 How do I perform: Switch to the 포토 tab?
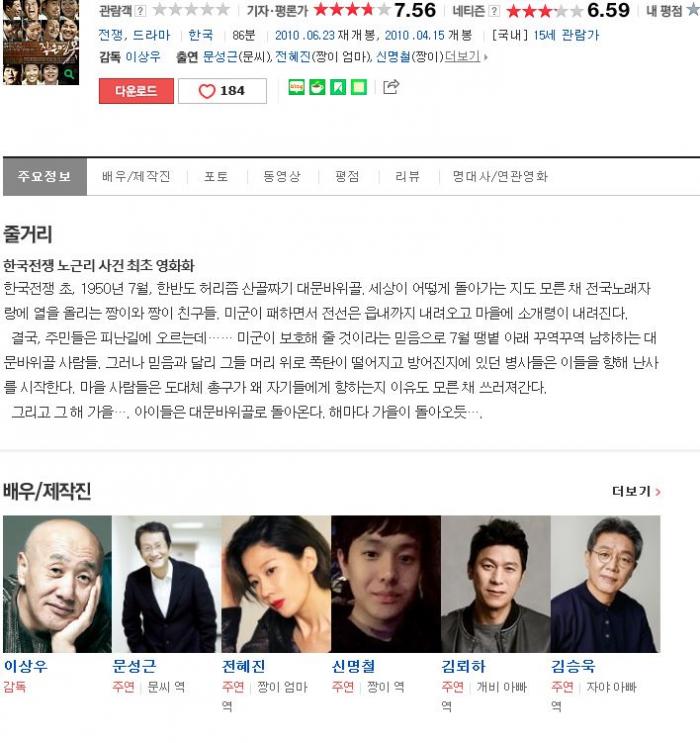(x=216, y=176)
